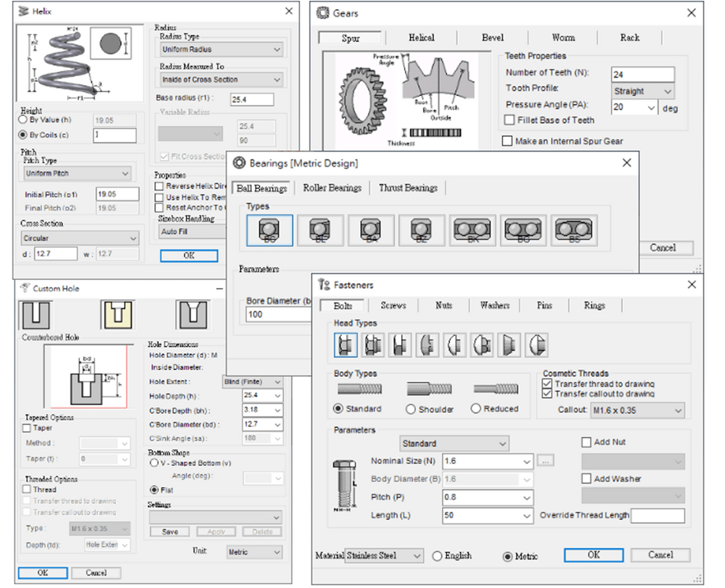Choose the BS bearing type icon

574,231
